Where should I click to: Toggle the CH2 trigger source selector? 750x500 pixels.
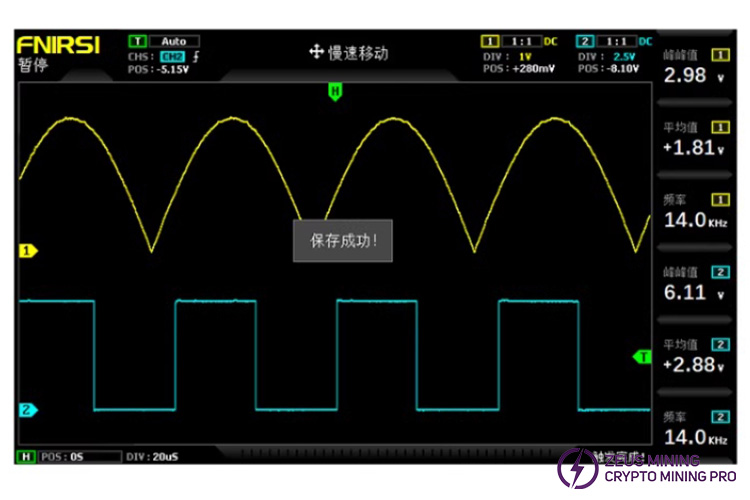pos(173,56)
